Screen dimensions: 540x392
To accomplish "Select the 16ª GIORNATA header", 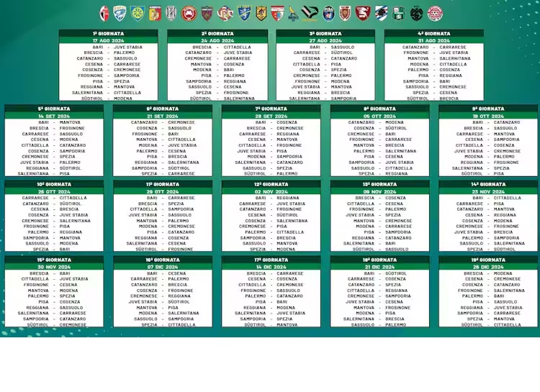I will pyautogui.click(x=163, y=260).
